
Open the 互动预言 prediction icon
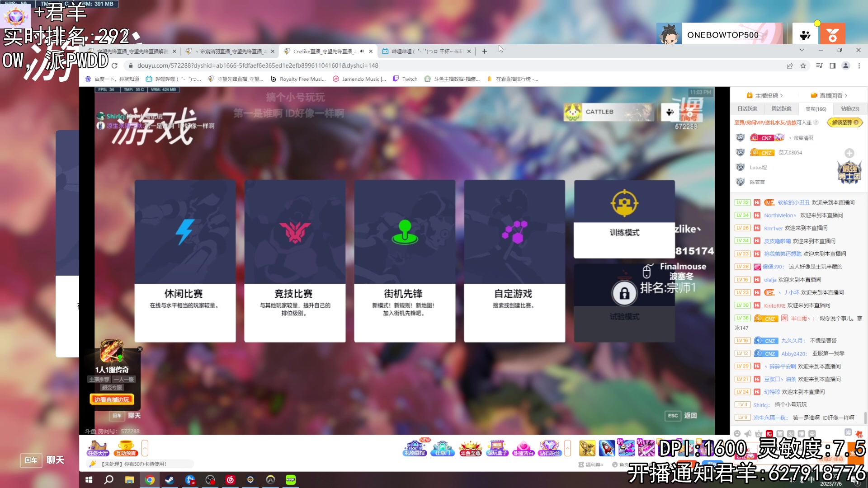point(126,448)
